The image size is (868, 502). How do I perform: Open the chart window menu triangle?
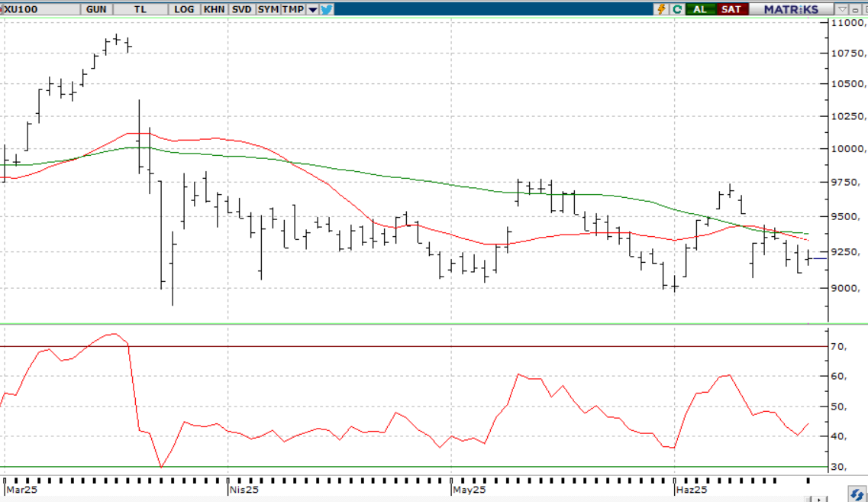(x=842, y=9)
